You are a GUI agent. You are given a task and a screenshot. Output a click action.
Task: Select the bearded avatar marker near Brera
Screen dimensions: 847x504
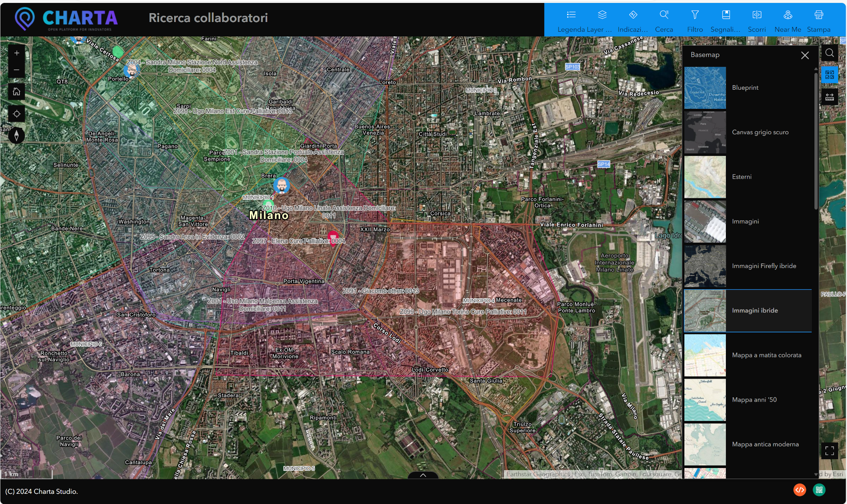(281, 186)
